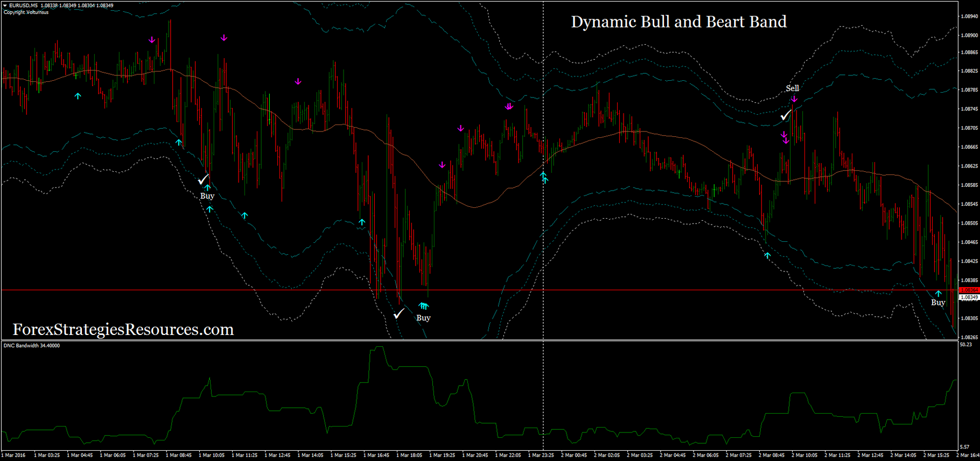
Task: Click the magenta sell arrow under 'Sell'
Action: pyautogui.click(x=794, y=99)
